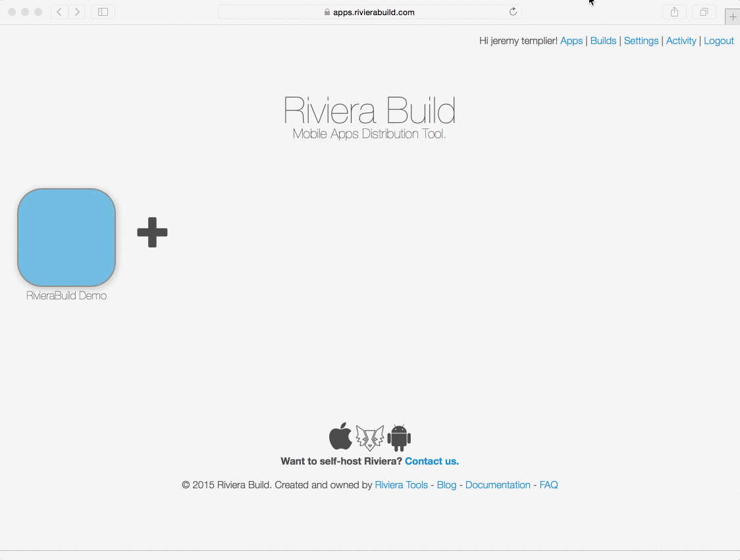Toggle the Safari sidebar button
740x560 pixels.
[103, 12]
